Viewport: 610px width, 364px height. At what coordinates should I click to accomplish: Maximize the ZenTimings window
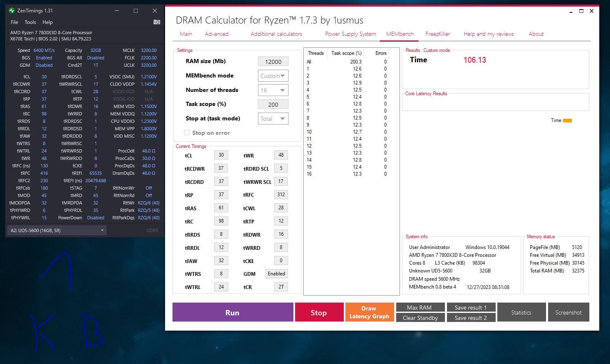(136, 11)
